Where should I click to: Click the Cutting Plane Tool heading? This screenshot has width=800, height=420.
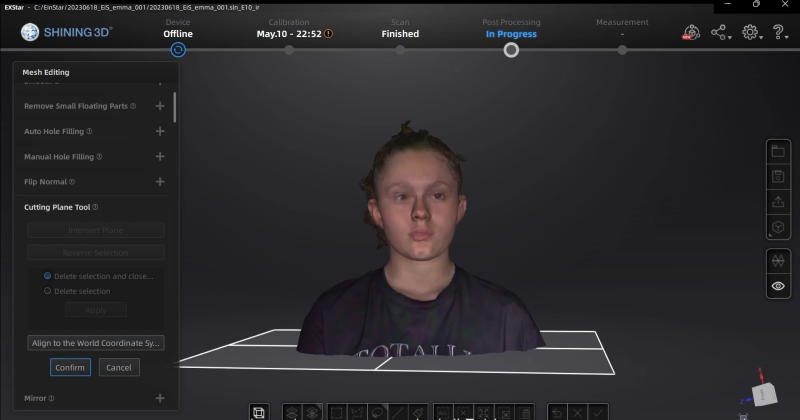(57, 207)
